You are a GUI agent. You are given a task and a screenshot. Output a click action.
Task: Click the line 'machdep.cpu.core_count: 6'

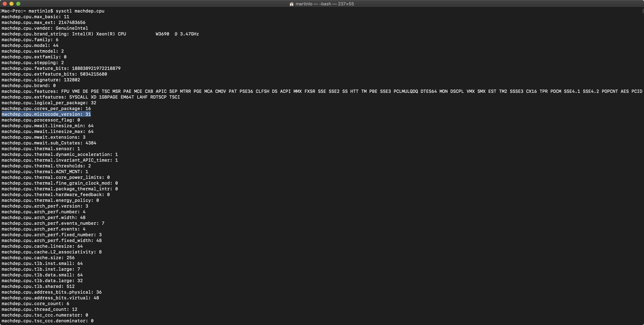(x=35, y=304)
